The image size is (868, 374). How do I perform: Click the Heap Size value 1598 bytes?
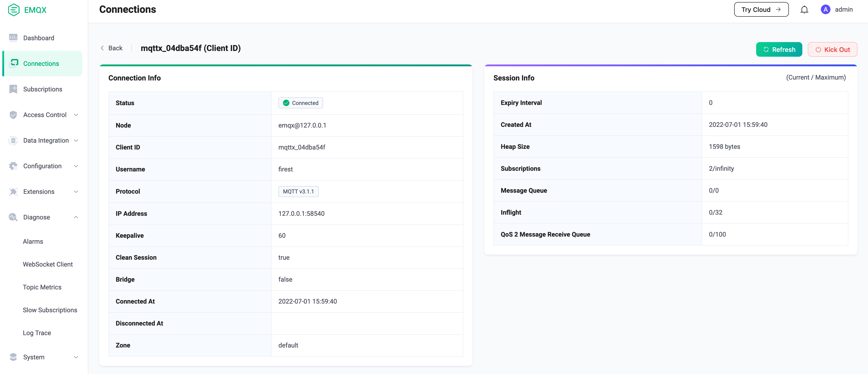click(725, 147)
